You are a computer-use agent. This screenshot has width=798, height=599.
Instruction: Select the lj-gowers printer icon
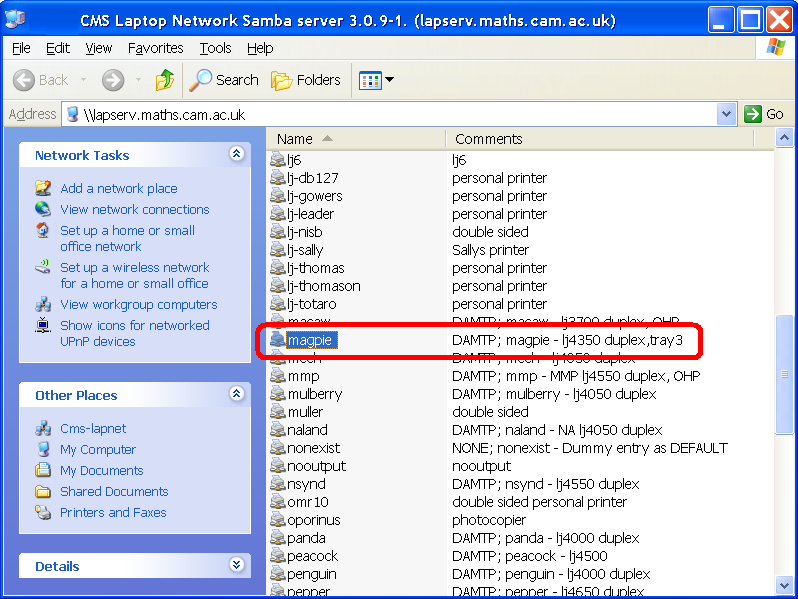[278, 196]
